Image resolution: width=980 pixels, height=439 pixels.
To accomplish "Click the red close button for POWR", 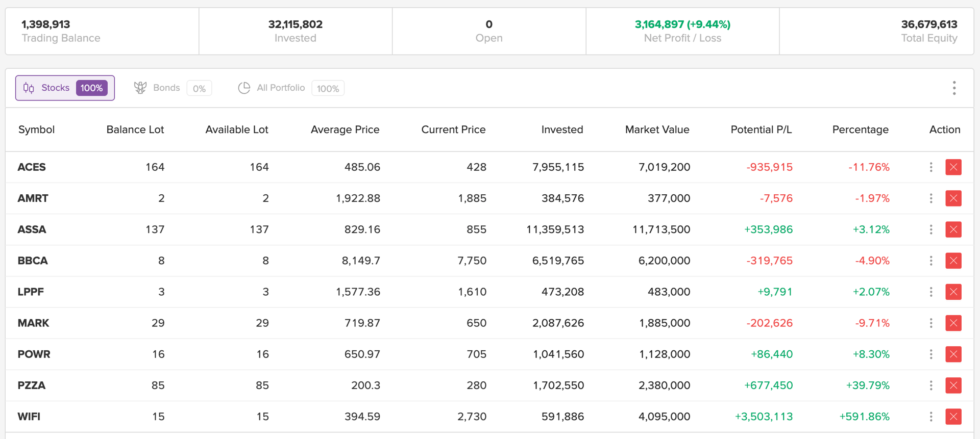I will [953, 354].
